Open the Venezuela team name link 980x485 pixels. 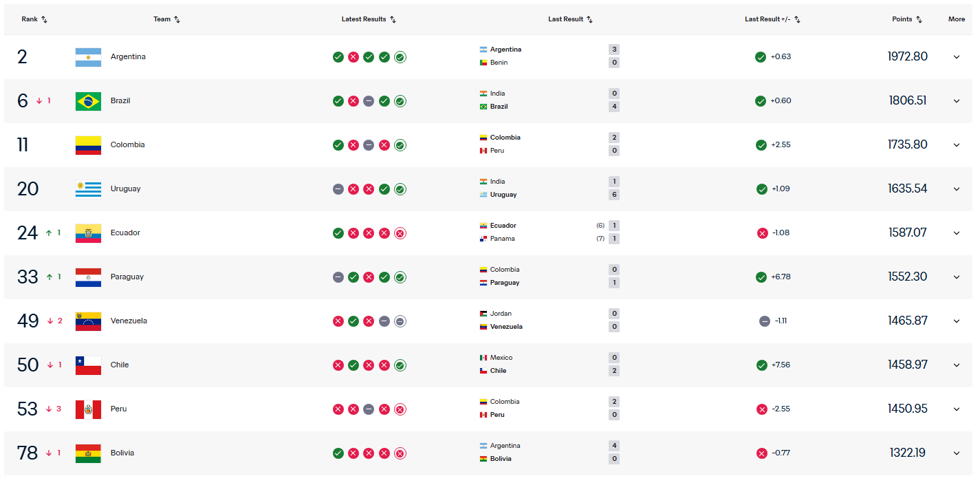129,321
